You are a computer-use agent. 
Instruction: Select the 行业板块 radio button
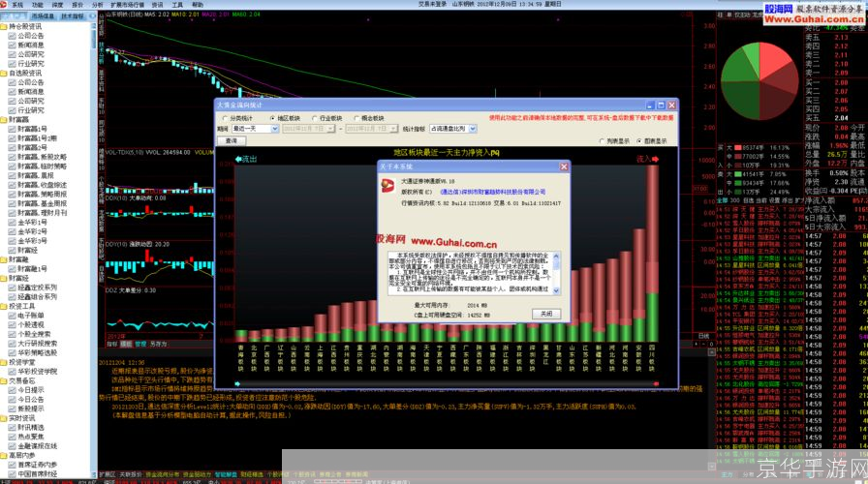coord(315,118)
